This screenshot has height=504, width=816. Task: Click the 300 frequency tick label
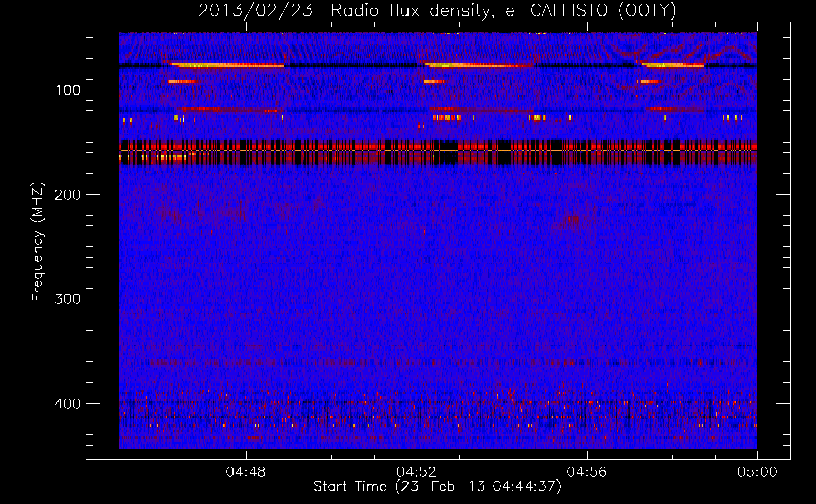coord(68,299)
